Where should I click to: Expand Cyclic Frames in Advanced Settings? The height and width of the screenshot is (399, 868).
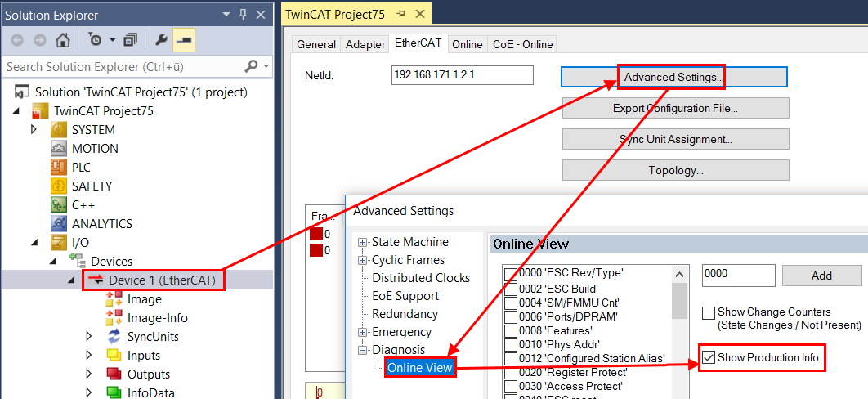[x=363, y=260]
